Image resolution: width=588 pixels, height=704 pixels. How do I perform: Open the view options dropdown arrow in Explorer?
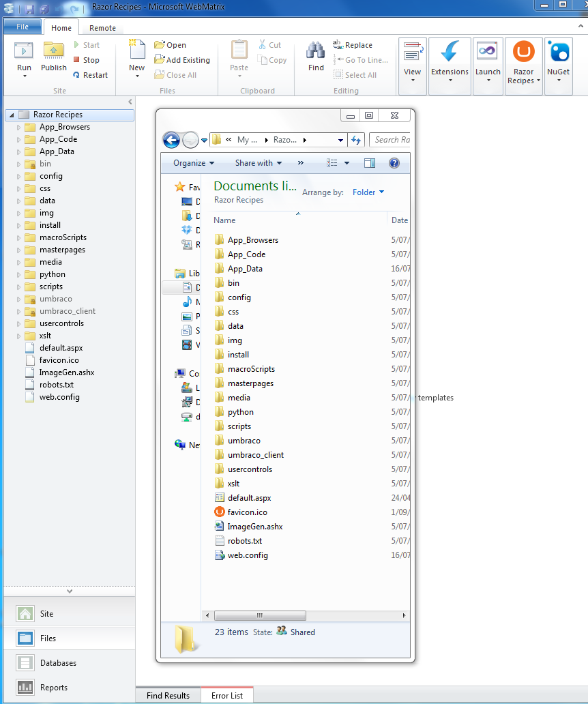[x=347, y=163]
